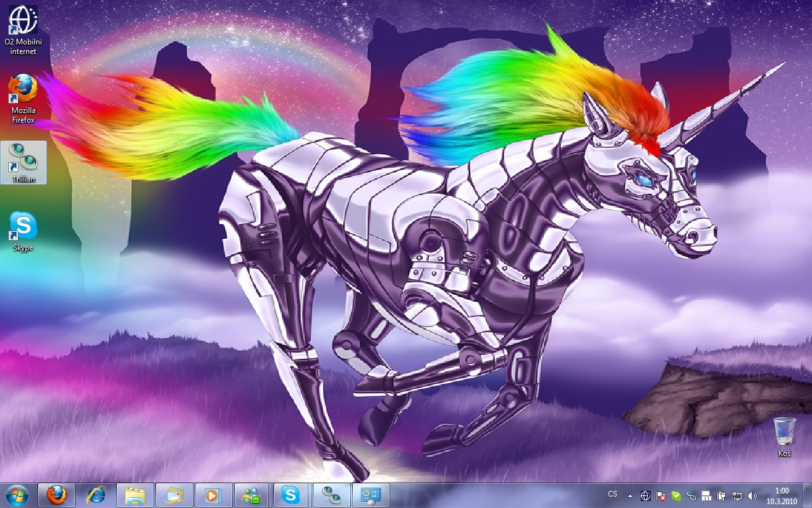
Task: Open the Windows Start menu
Action: point(16,495)
